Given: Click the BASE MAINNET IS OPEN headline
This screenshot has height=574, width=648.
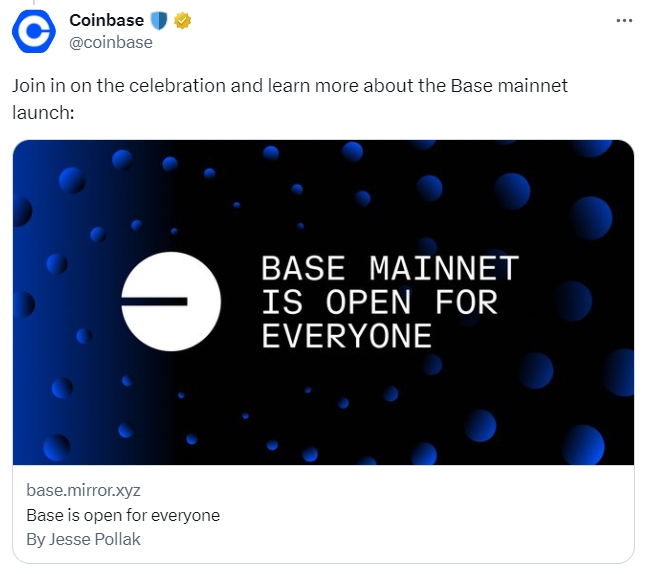Looking at the screenshot, I should (x=390, y=302).
